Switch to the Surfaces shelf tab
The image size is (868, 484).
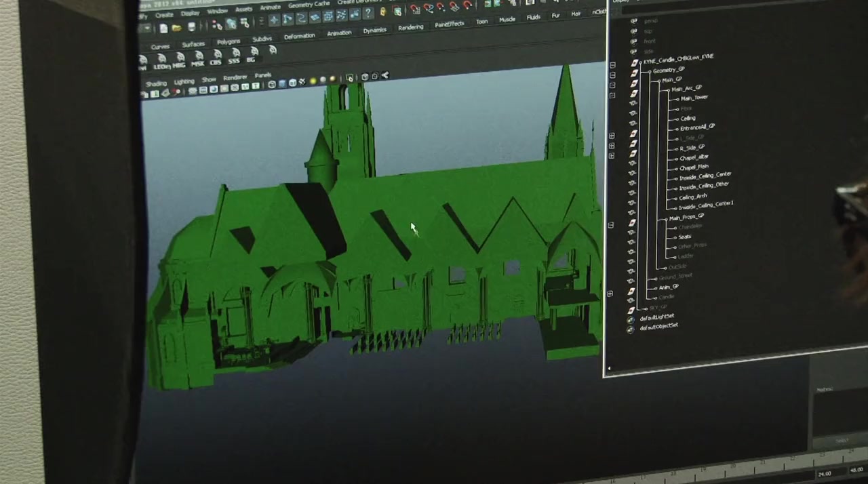click(x=193, y=45)
